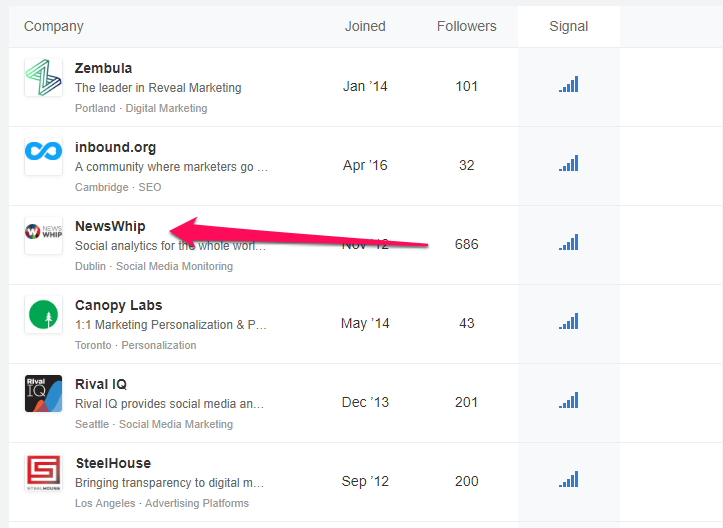Click the Sep '12 joined date
This screenshot has width=723, height=528.
tap(365, 481)
